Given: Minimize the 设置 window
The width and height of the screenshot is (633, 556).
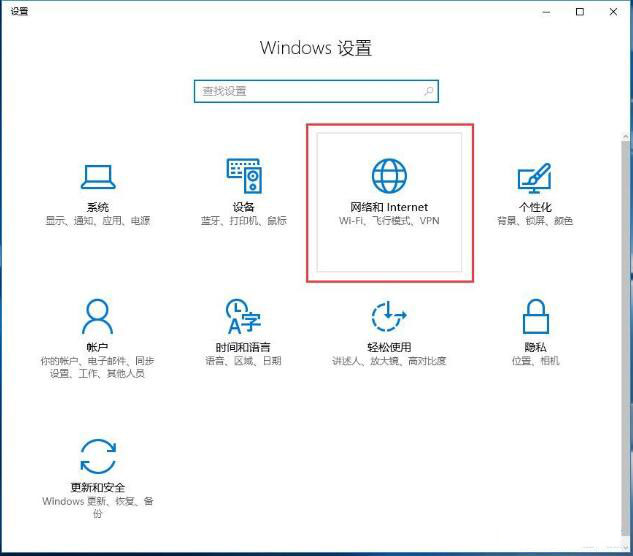Looking at the screenshot, I should (x=546, y=12).
